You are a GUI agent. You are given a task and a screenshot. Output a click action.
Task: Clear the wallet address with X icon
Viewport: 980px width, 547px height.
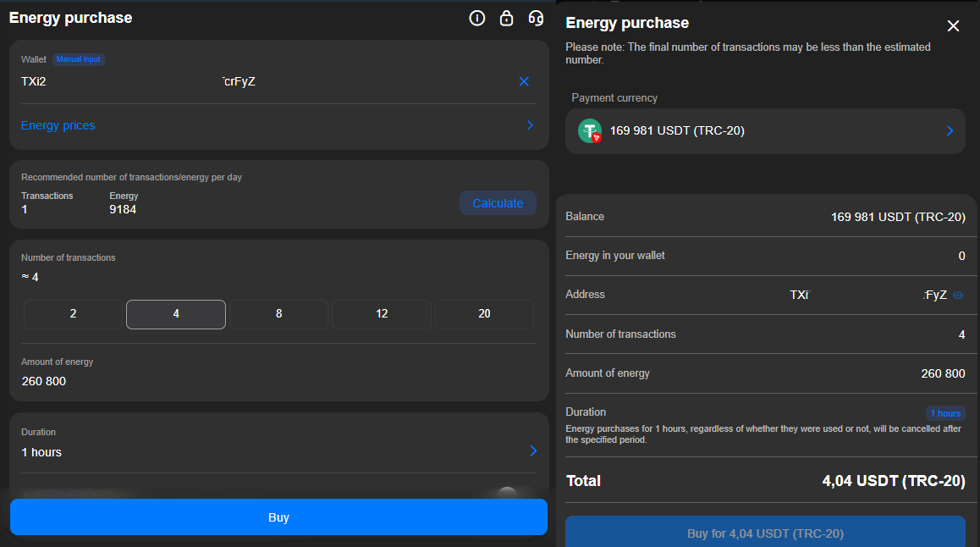(524, 81)
